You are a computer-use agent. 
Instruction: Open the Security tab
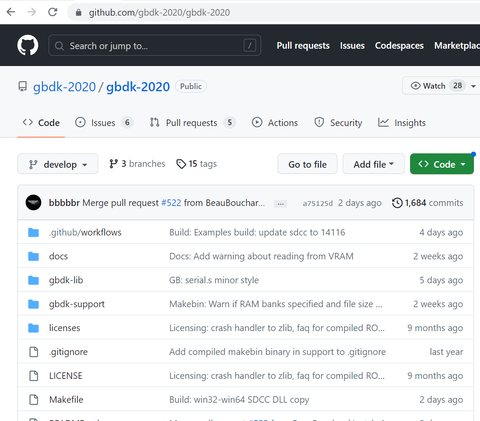point(338,123)
